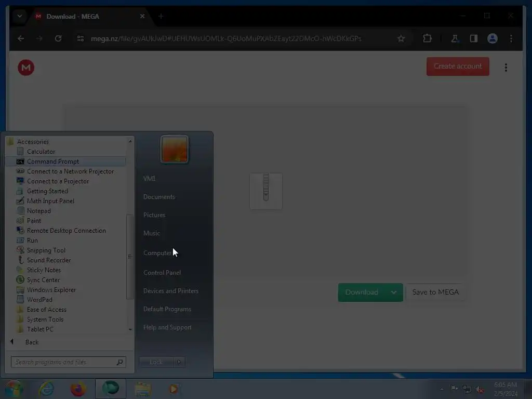This screenshot has width=532, height=399.
Task: Toggle the browser side panel icon
Action: (x=474, y=38)
